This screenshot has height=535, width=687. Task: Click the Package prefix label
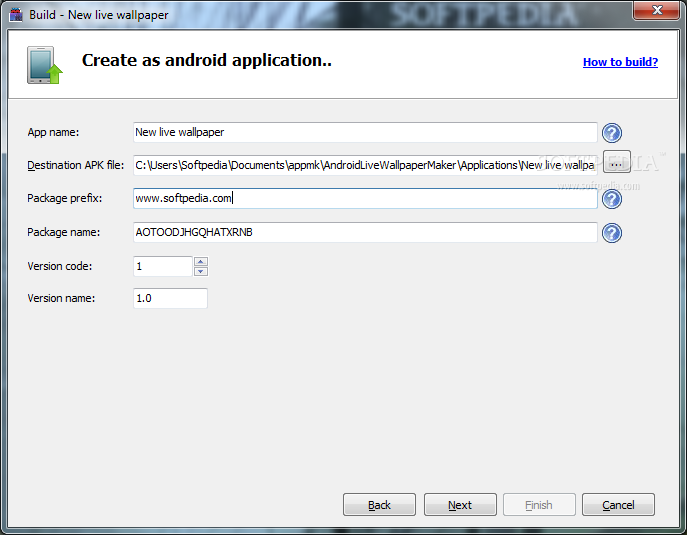pyautogui.click(x=64, y=198)
